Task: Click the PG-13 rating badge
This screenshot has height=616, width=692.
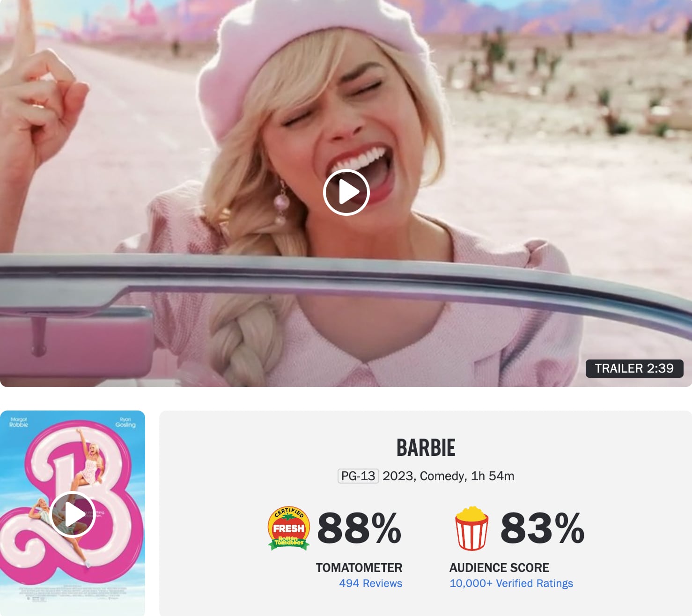Action: (x=358, y=476)
